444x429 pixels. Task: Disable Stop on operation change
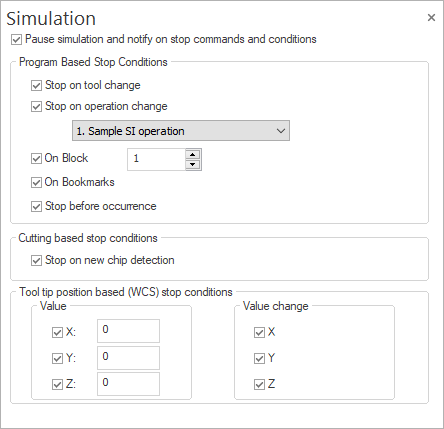pos(36,106)
